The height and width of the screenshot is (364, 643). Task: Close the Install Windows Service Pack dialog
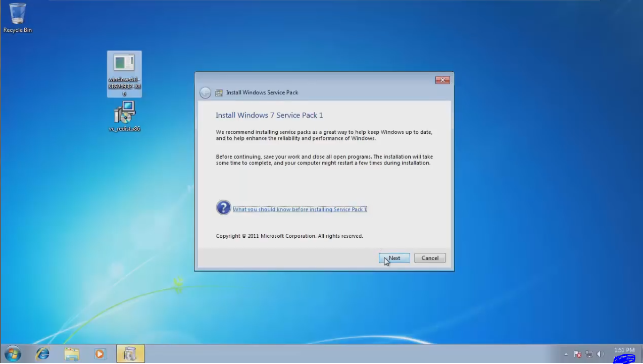[x=442, y=80]
